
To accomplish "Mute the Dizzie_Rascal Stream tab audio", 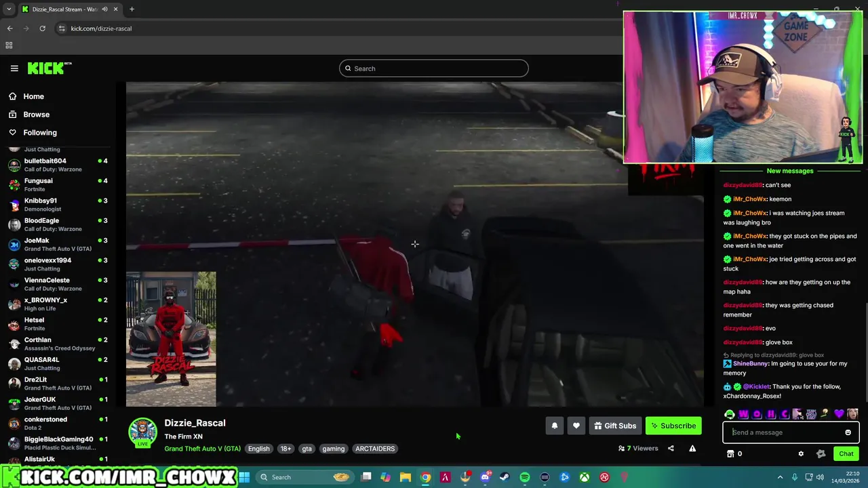I will 104,9.
